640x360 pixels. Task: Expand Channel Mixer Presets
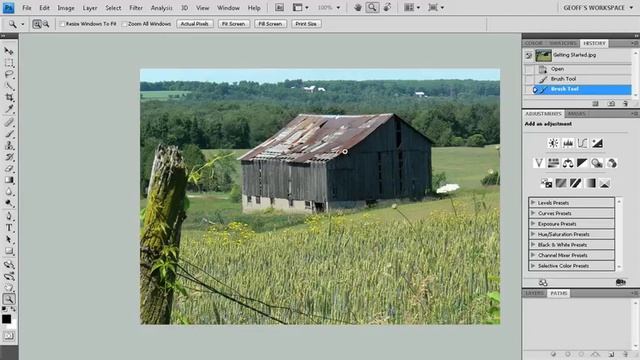point(533,255)
